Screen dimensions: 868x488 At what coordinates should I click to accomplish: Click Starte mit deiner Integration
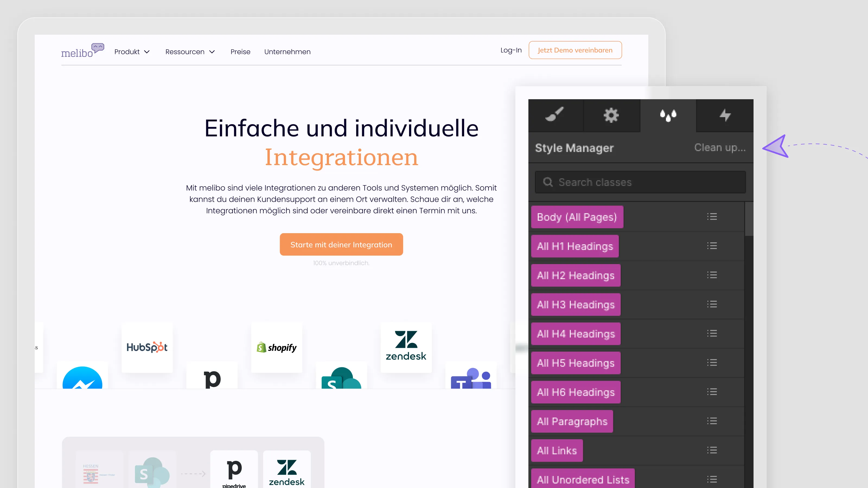pos(341,244)
